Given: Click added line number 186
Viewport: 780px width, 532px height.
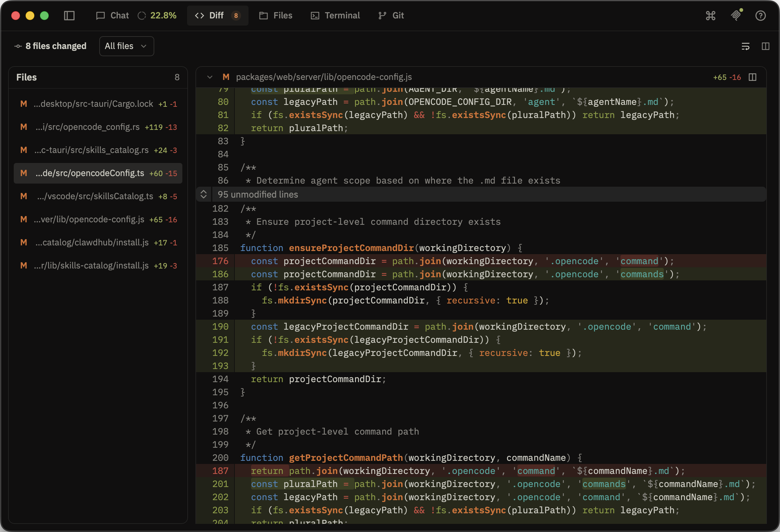Looking at the screenshot, I should coord(220,274).
